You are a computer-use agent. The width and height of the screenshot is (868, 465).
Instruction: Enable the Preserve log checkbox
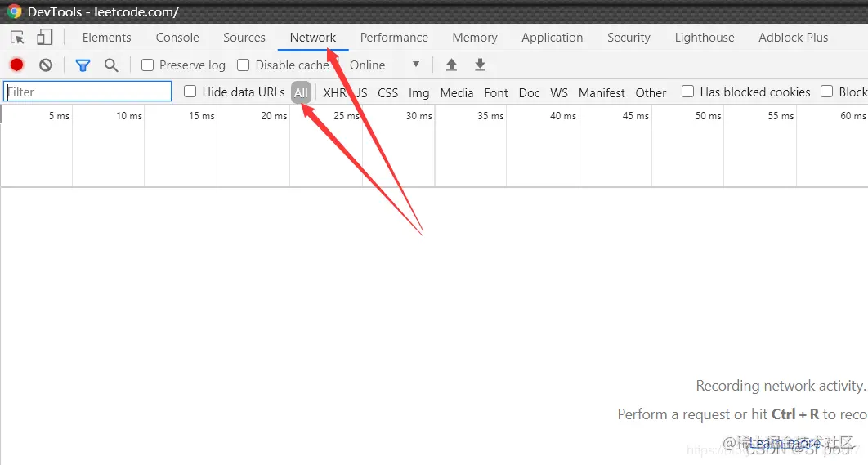point(147,65)
